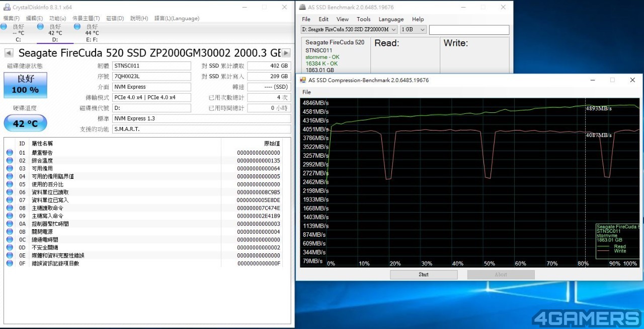Open the 功能 menu in CrystalDiskInfo

coord(57,18)
